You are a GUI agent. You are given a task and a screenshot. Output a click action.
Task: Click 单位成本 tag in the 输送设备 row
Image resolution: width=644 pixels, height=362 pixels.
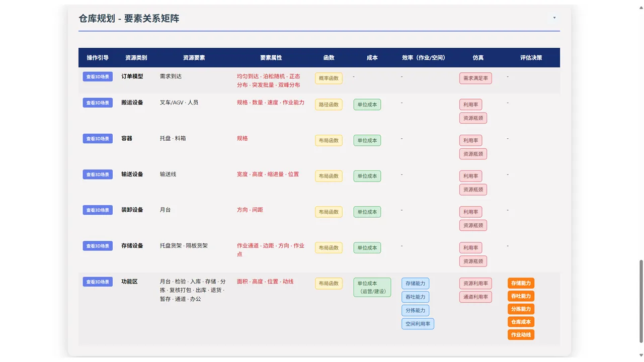point(367,176)
